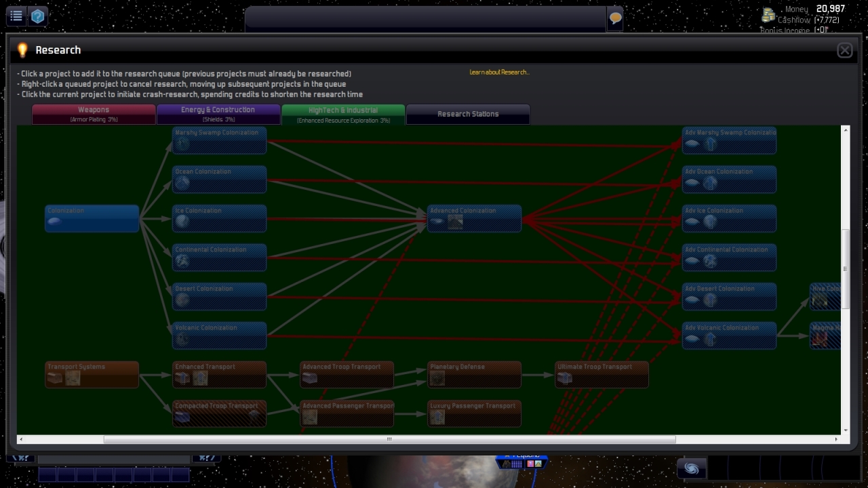Click the scroll-left arrow of horizontal scrollbar
The height and width of the screenshot is (488, 868).
tap(20, 439)
